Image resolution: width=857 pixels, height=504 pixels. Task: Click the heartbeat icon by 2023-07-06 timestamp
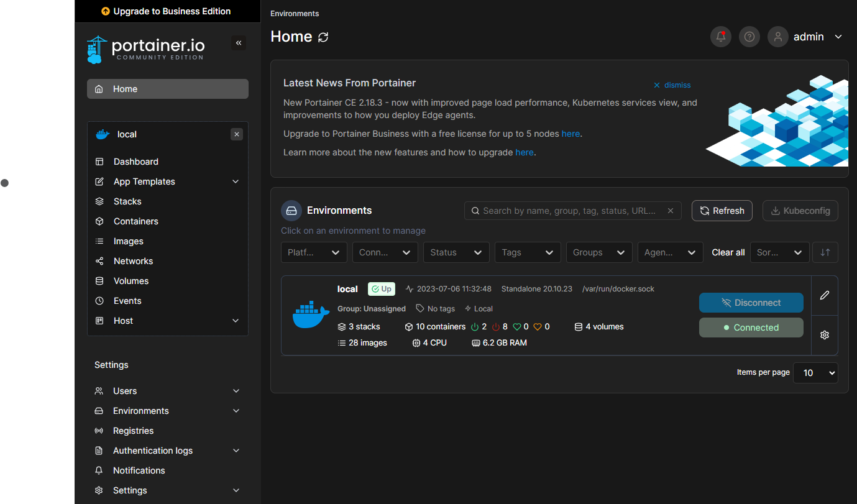click(410, 289)
